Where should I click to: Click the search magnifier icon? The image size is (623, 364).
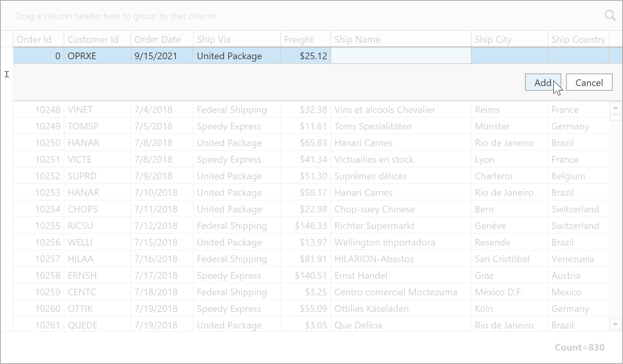click(610, 15)
